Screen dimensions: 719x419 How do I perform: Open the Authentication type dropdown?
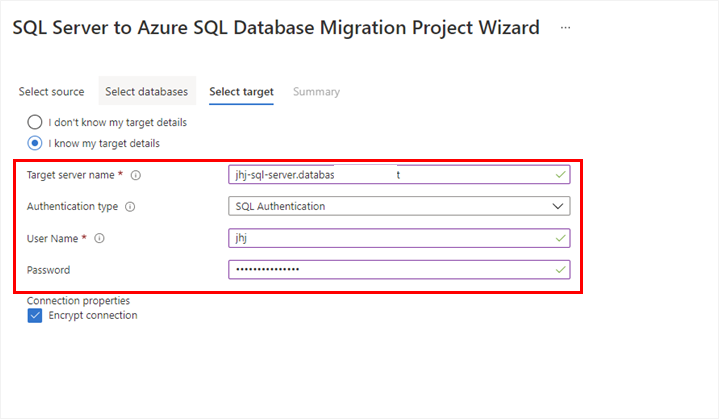click(x=399, y=206)
